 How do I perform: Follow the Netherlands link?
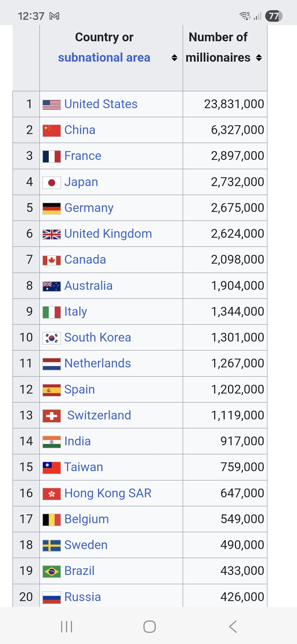[98, 363]
